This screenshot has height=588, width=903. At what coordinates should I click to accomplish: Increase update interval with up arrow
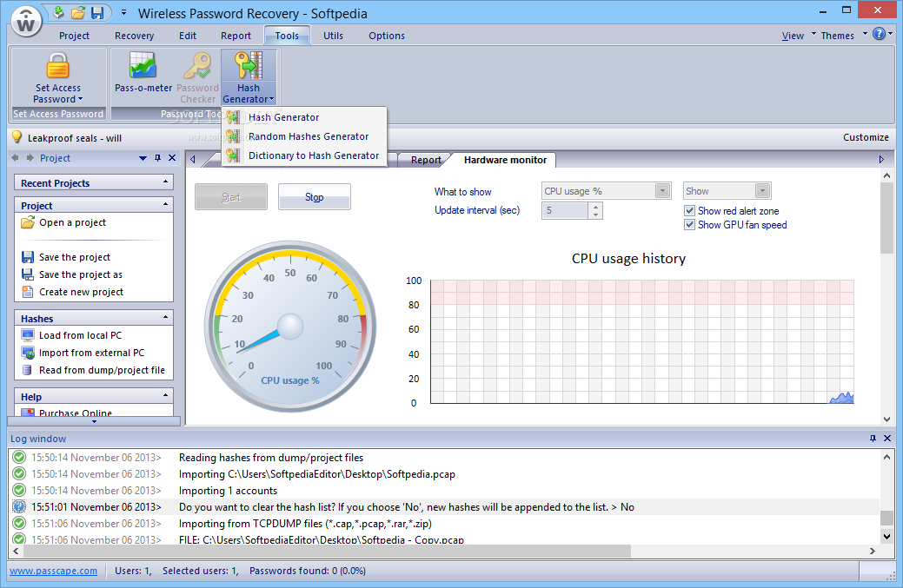point(595,207)
